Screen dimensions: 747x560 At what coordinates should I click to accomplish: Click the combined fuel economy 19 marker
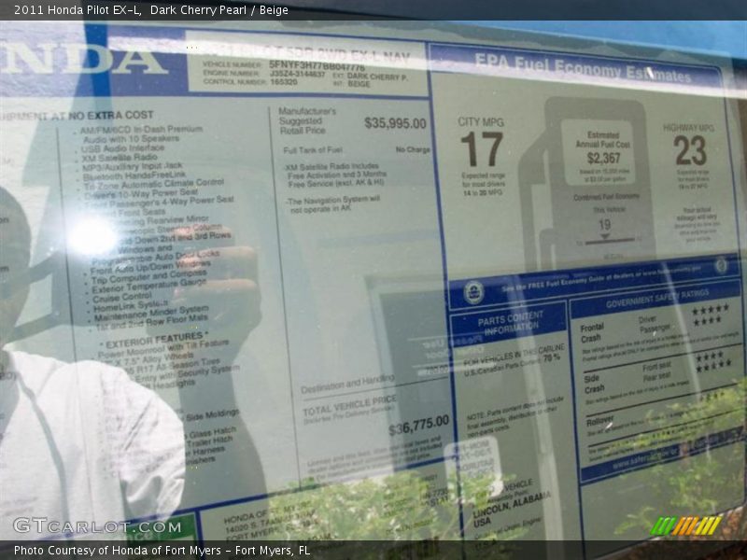[x=604, y=225]
